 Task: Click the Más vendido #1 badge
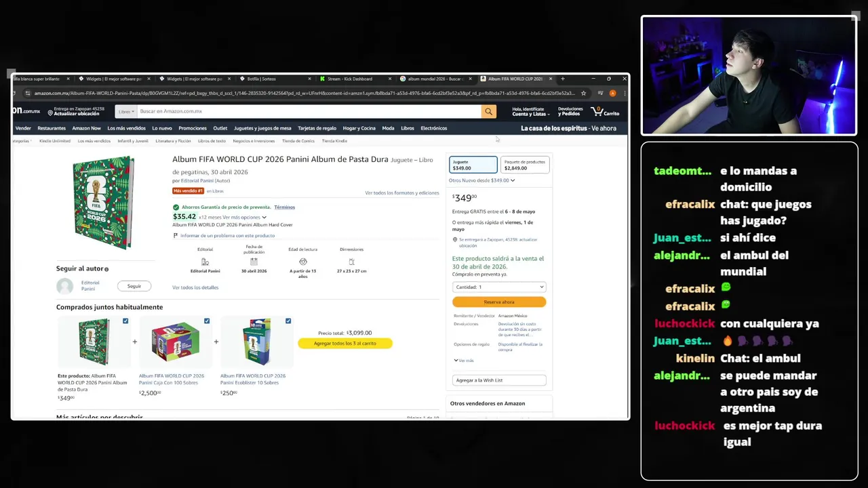tap(188, 191)
